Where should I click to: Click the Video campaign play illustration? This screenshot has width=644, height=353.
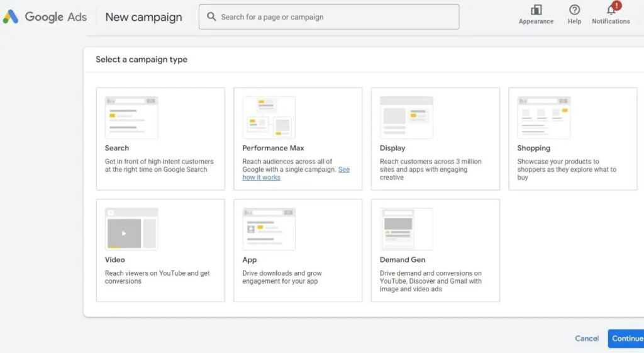click(131, 229)
